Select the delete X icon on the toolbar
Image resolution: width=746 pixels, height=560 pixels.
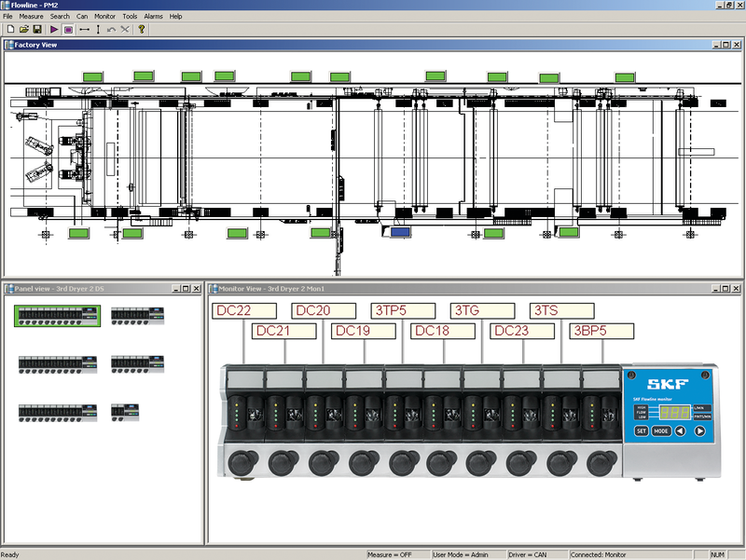(124, 31)
